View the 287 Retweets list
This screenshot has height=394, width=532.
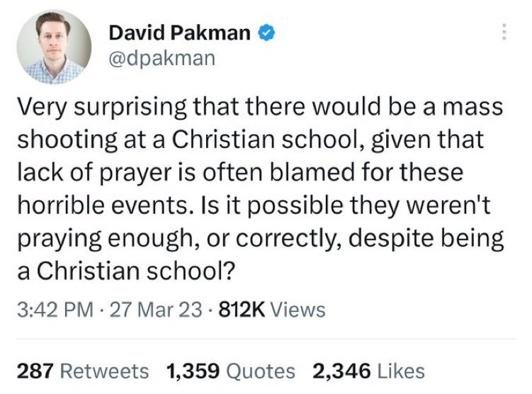[x=83, y=371]
